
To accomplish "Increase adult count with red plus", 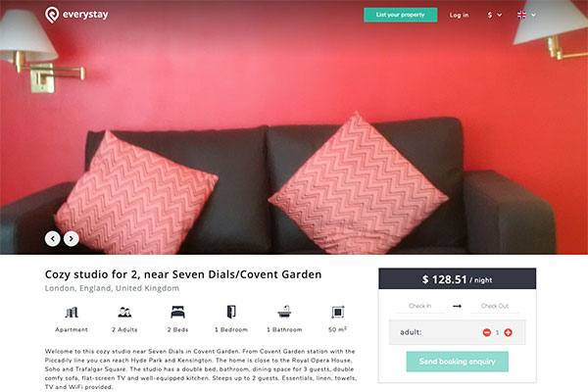I will point(508,332).
